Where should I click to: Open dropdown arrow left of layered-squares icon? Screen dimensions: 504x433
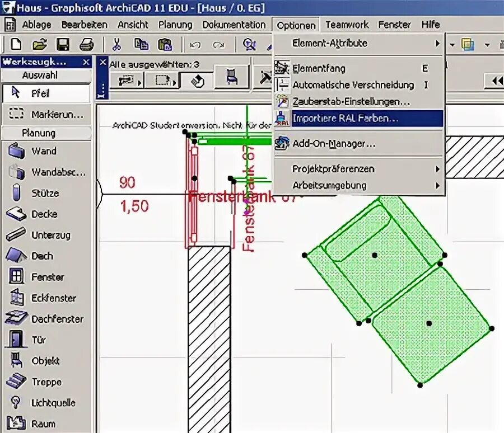click(x=452, y=45)
